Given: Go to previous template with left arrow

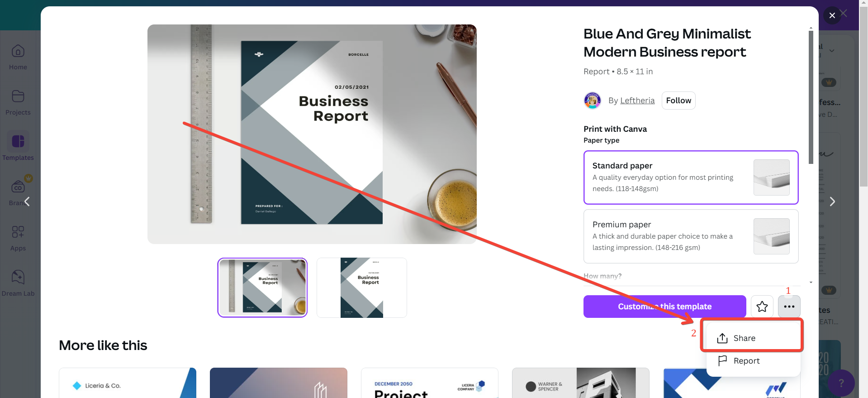Looking at the screenshot, I should click(27, 201).
